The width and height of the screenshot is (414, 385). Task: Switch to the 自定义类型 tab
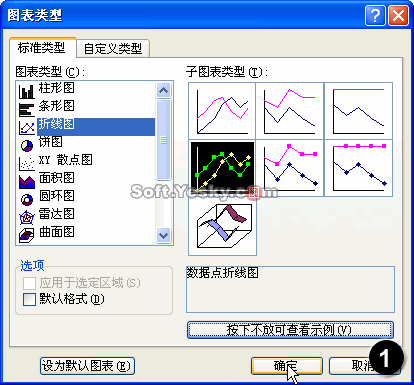coord(113,49)
